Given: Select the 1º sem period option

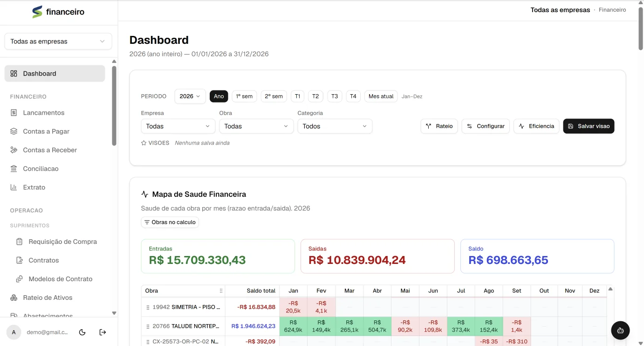Looking at the screenshot, I should [244, 97].
